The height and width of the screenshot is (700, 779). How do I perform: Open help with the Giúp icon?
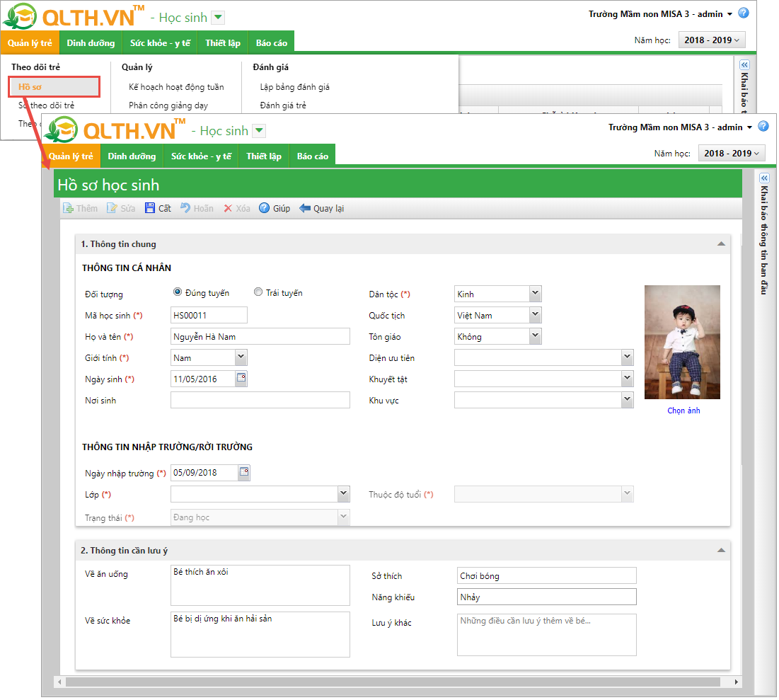265,209
